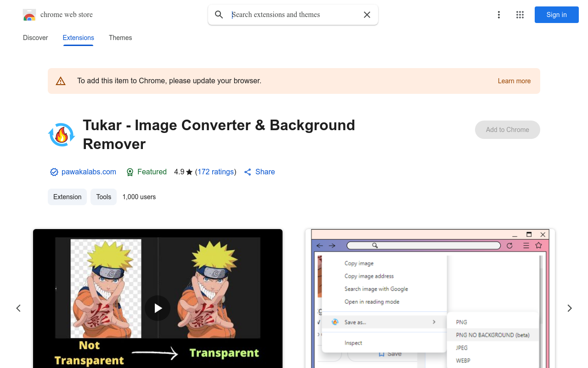Focus the Search extensions and themes field

[294, 15]
